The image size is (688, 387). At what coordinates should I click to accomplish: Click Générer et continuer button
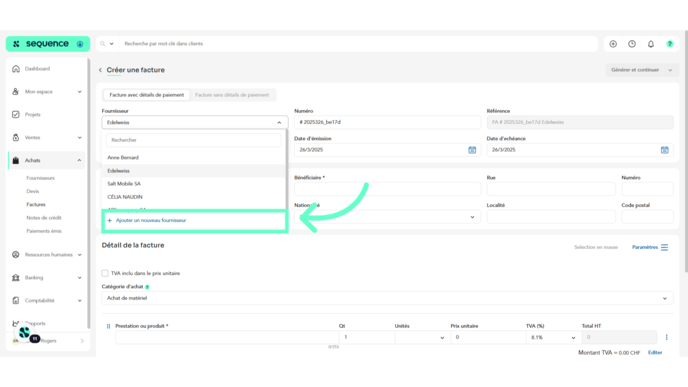[x=635, y=70]
